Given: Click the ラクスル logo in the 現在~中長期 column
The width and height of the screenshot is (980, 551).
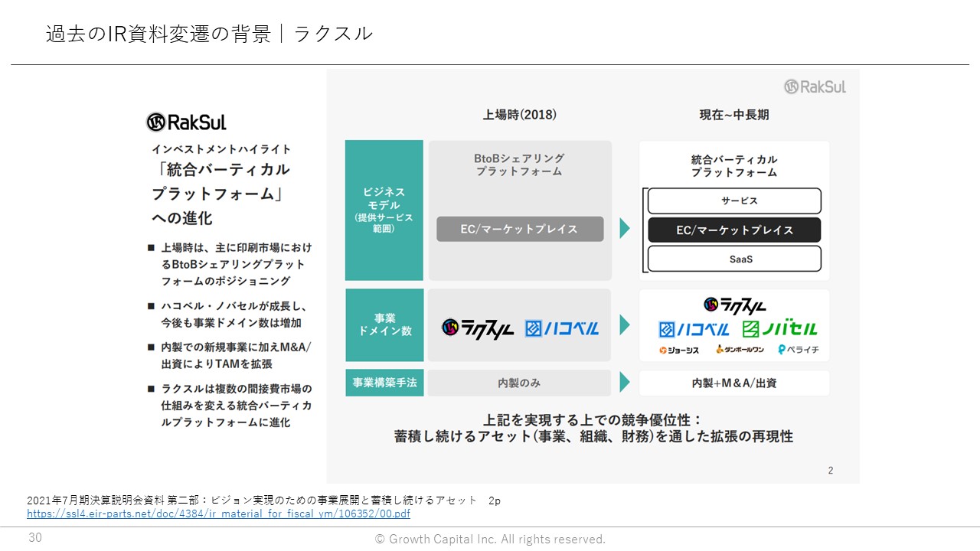Looking at the screenshot, I should [x=734, y=305].
